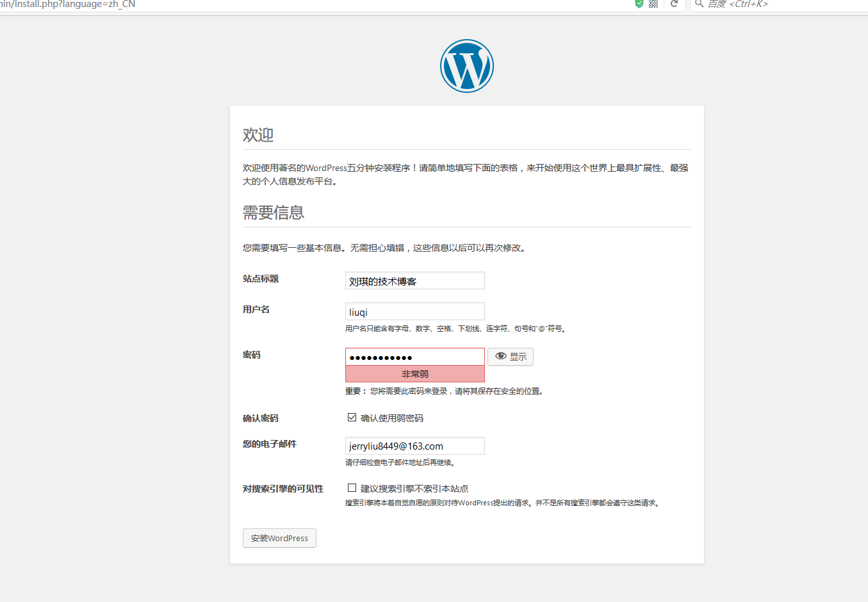Click the install.php URL in address bar
The height and width of the screenshot is (602, 868).
[67, 4]
